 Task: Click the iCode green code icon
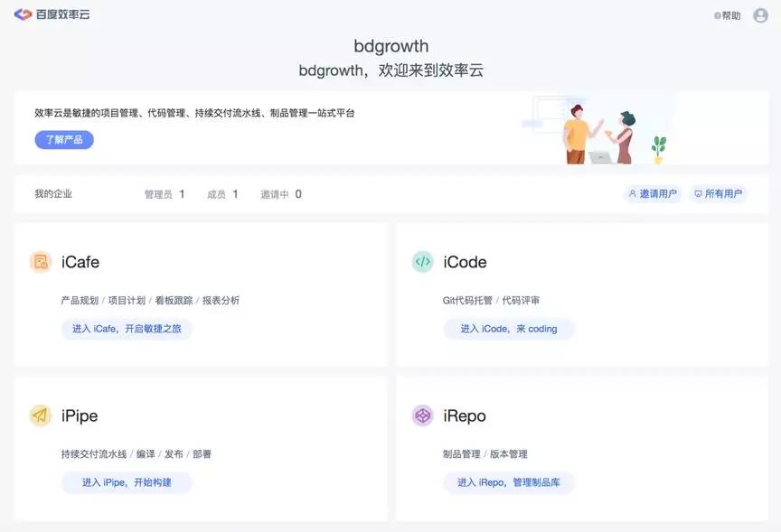[x=422, y=262]
